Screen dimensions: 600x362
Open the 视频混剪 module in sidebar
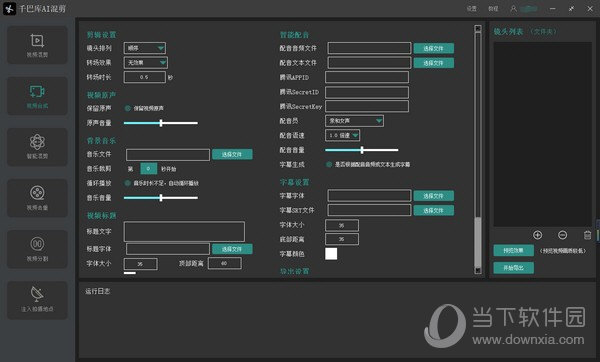(37, 45)
